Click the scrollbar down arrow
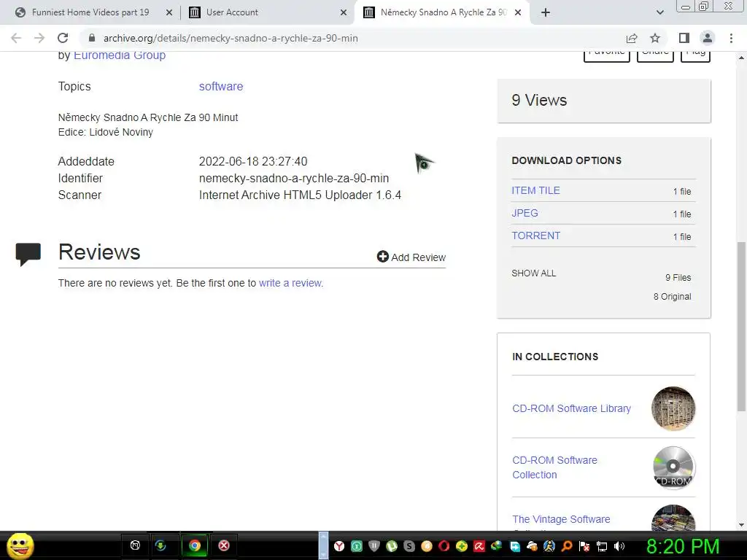Screen dimensions: 747x560 click(741, 525)
